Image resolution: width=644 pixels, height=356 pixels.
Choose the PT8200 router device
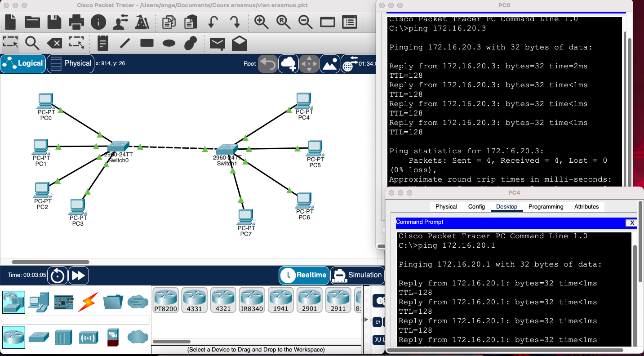(165, 300)
